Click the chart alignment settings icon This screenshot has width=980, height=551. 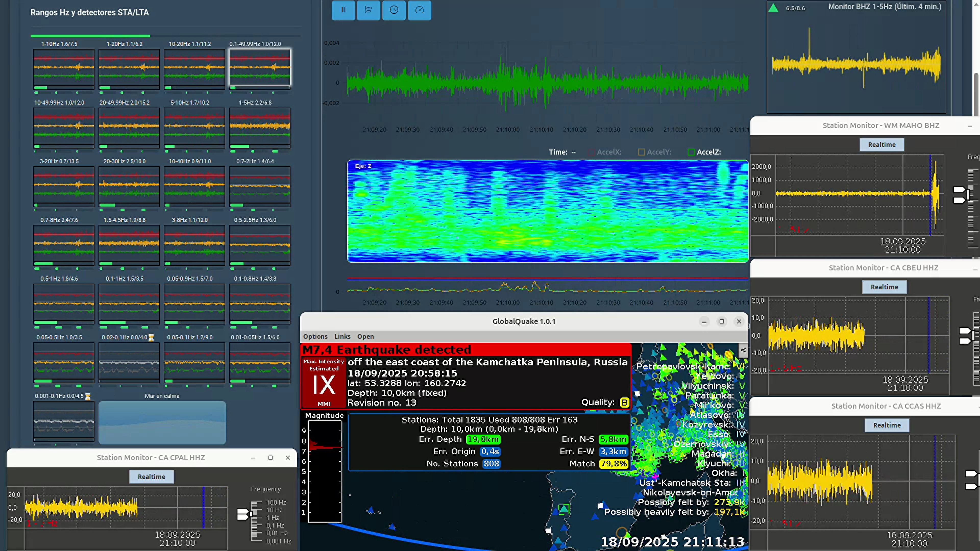click(x=368, y=10)
